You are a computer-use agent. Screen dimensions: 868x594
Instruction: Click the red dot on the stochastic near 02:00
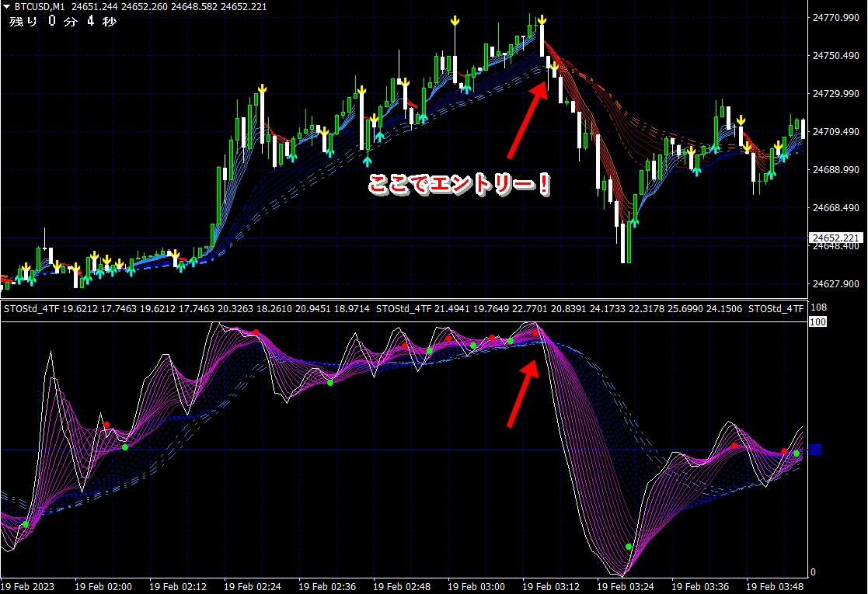click(x=107, y=425)
